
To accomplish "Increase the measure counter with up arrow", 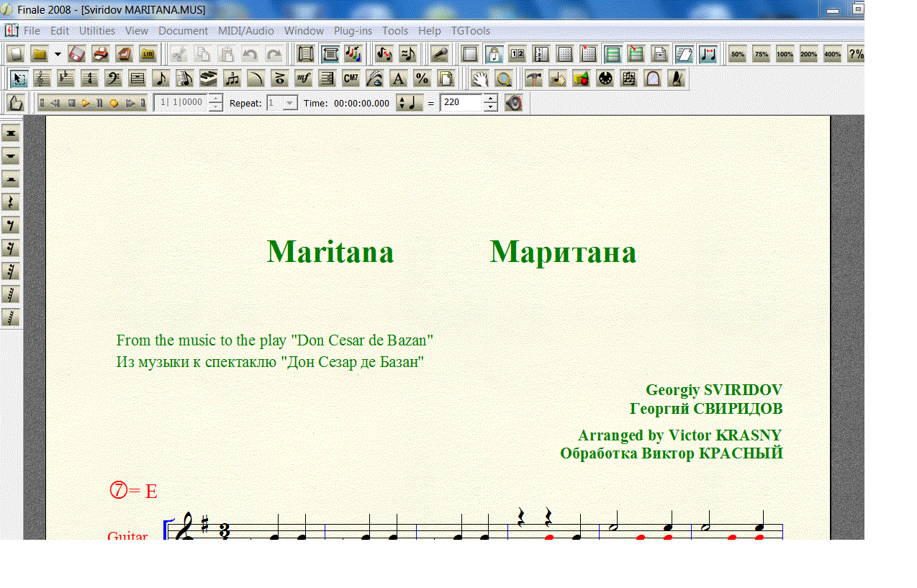I will click(x=215, y=99).
